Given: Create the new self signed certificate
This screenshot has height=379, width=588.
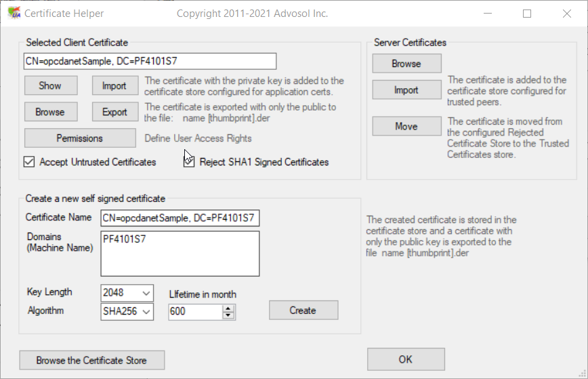Looking at the screenshot, I should 303,311.
